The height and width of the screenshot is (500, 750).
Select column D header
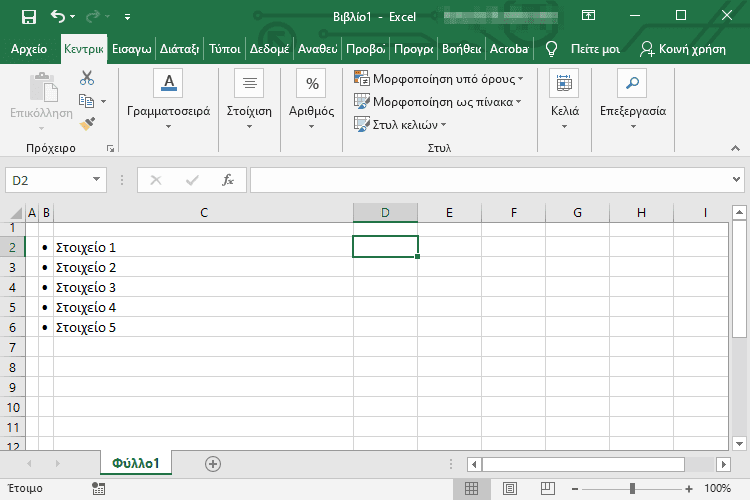point(385,213)
